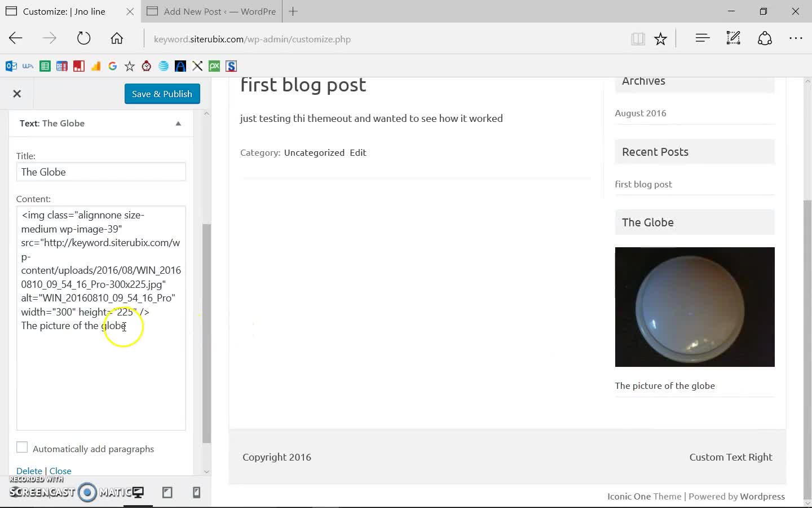The width and height of the screenshot is (812, 508).
Task: Delete the text widget
Action: pos(29,471)
